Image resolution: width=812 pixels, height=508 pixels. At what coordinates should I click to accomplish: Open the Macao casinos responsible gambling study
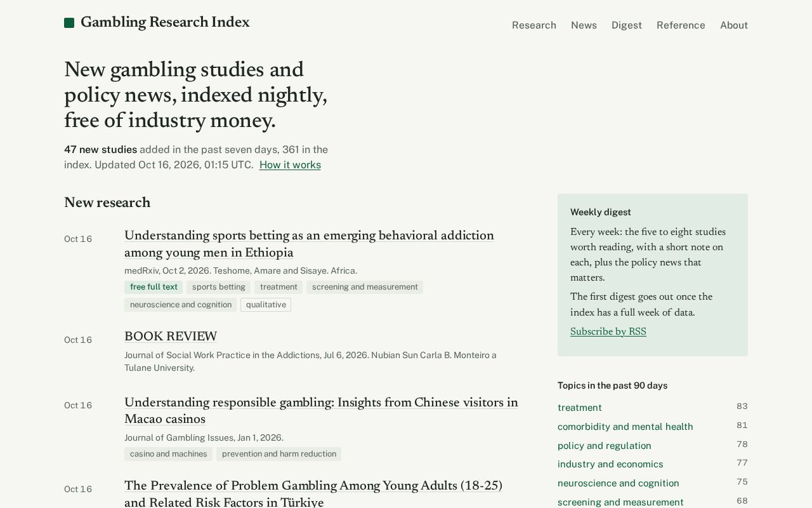[x=321, y=411]
